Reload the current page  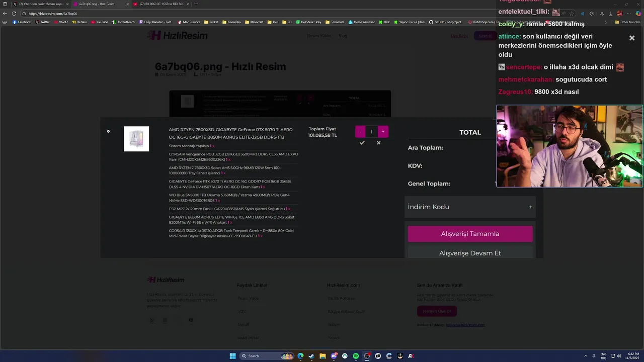click(14, 14)
